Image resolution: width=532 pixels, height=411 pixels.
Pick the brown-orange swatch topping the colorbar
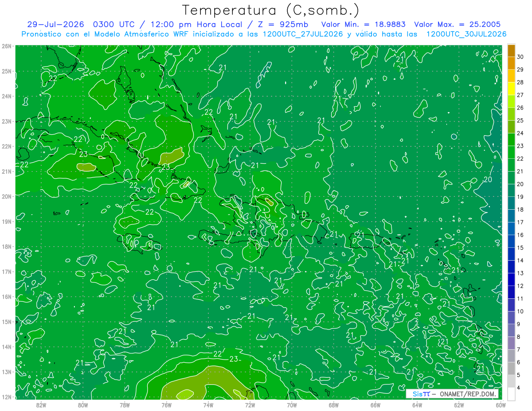click(x=511, y=51)
